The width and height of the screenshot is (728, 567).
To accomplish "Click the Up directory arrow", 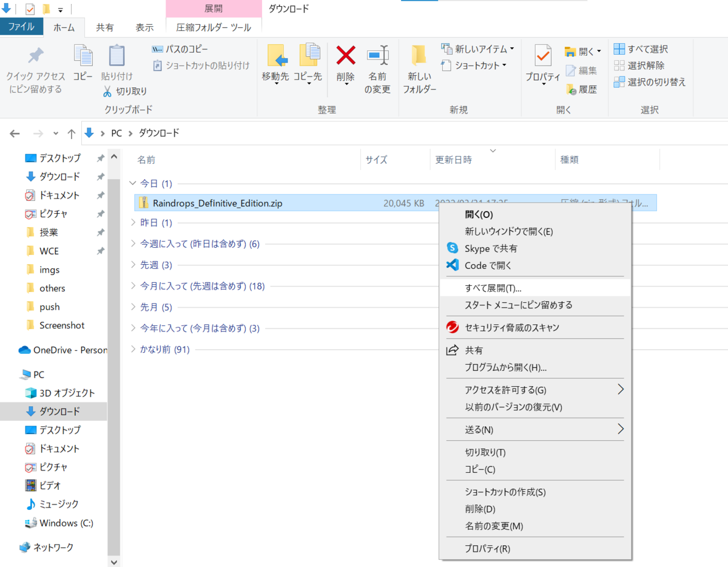I will click(x=71, y=133).
